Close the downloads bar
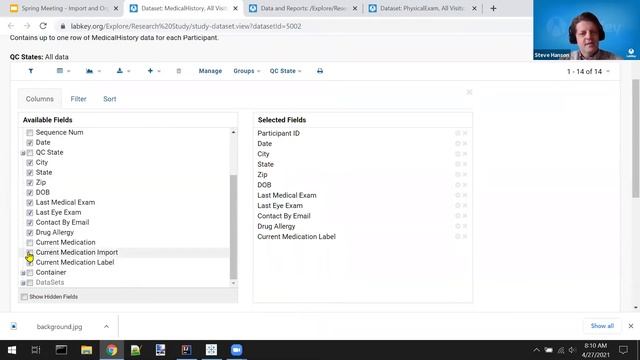The height and width of the screenshot is (360, 640). coord(631,326)
